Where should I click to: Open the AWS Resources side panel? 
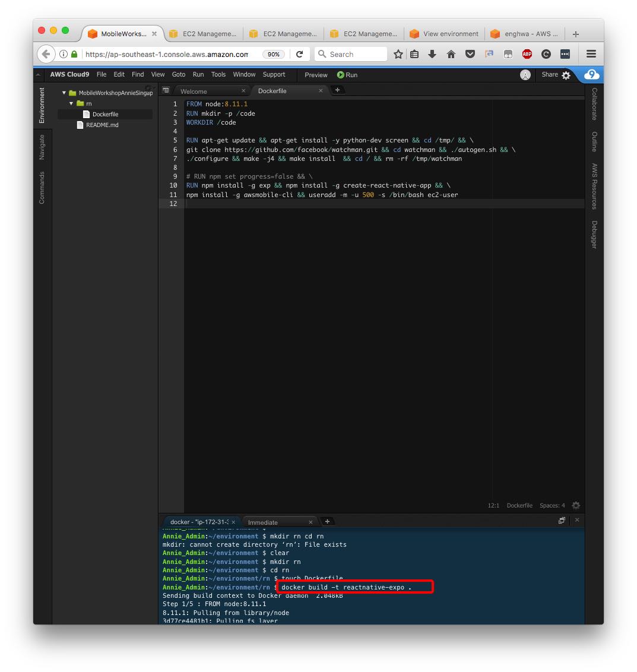595,186
